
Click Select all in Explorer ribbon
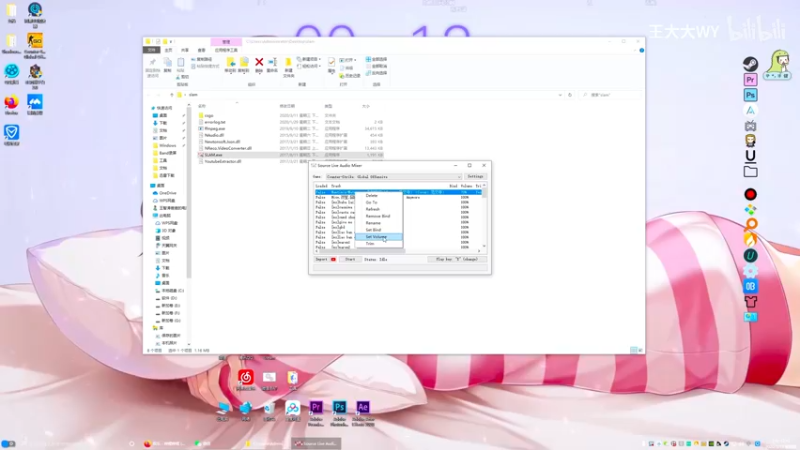pyautogui.click(x=377, y=60)
